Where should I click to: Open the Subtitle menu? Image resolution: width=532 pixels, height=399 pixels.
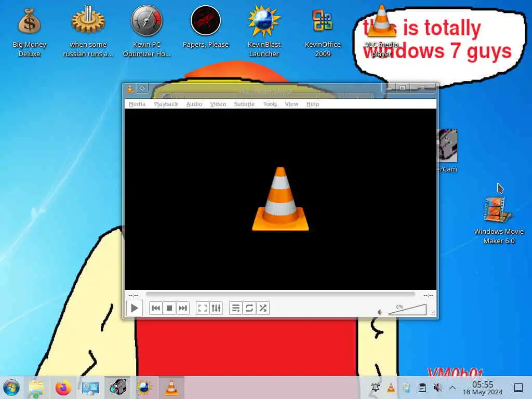coord(244,104)
